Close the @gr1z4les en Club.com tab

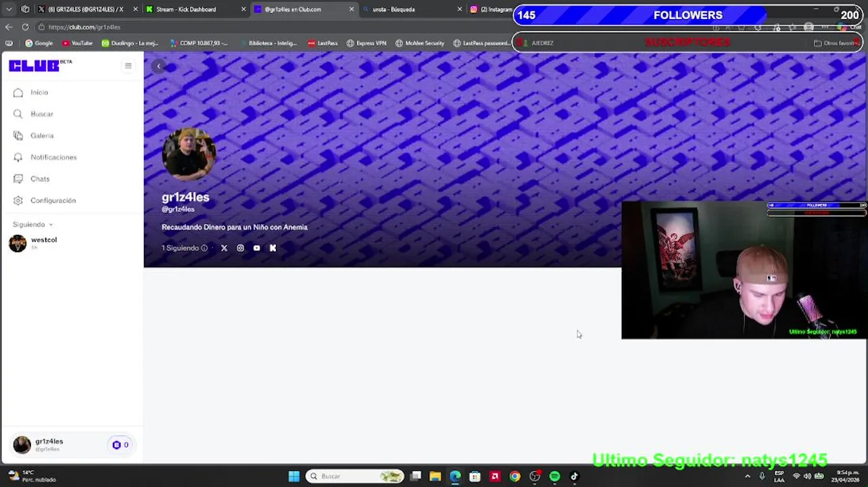click(x=352, y=9)
